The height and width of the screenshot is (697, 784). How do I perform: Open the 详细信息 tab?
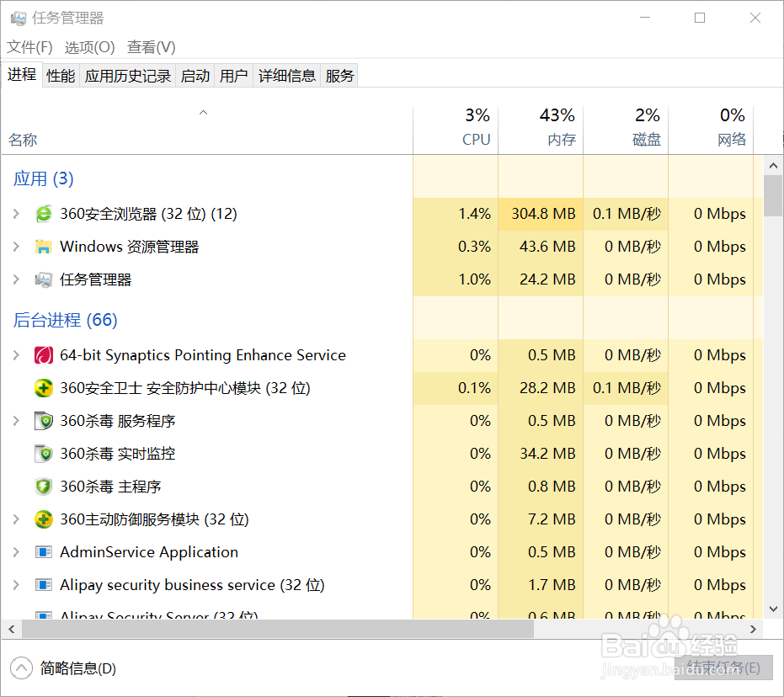coord(287,76)
